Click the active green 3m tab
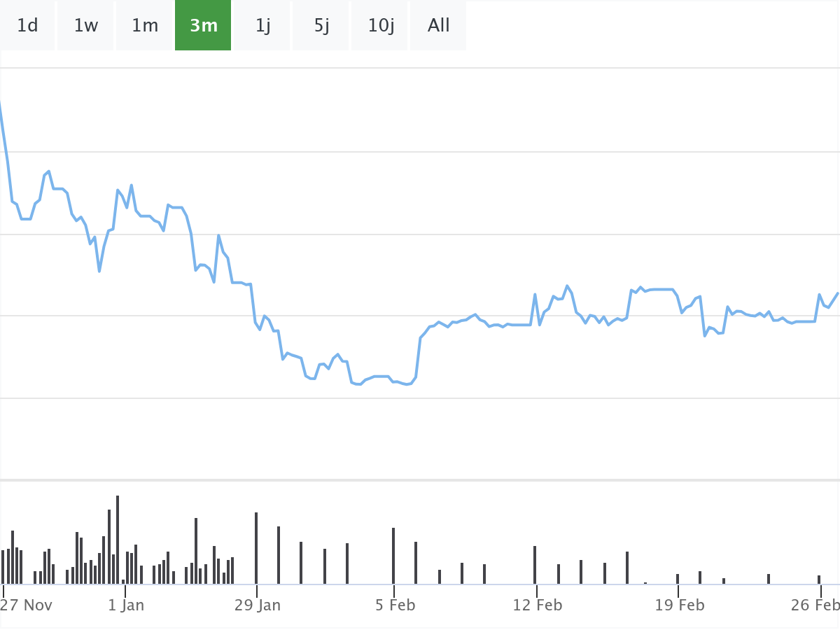 point(203,26)
